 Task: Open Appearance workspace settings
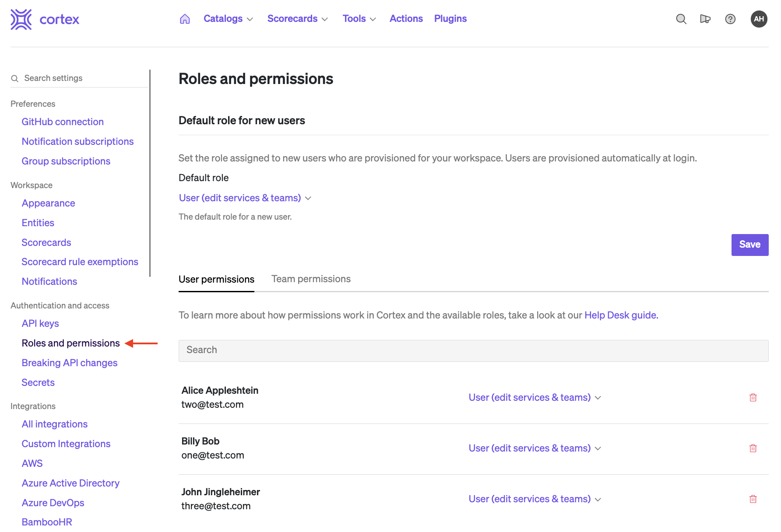click(x=48, y=203)
